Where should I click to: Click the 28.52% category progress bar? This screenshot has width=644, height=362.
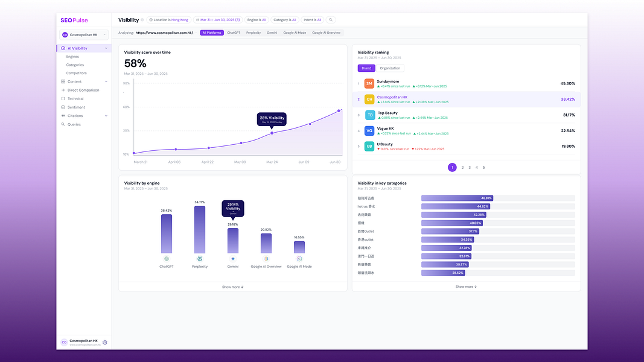443,273
